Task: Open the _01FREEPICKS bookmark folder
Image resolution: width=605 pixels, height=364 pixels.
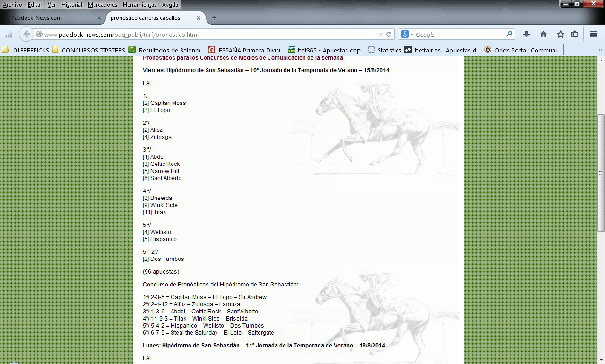Action: tap(26, 50)
